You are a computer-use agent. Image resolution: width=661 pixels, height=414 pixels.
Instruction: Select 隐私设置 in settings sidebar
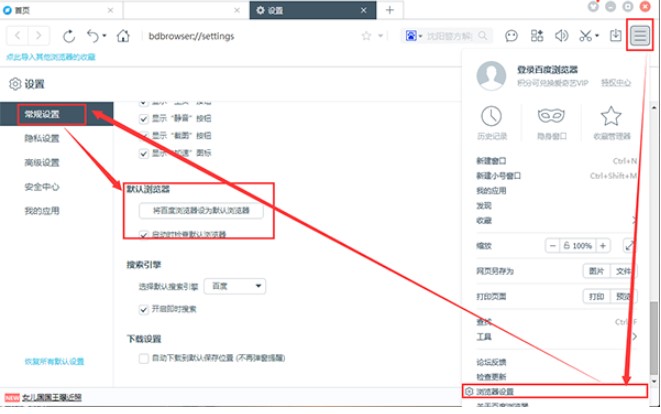42,138
